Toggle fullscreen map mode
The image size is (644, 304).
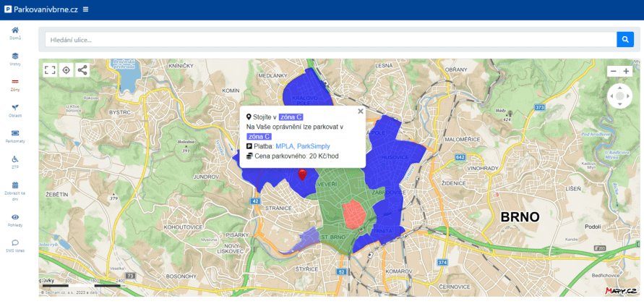click(x=50, y=70)
